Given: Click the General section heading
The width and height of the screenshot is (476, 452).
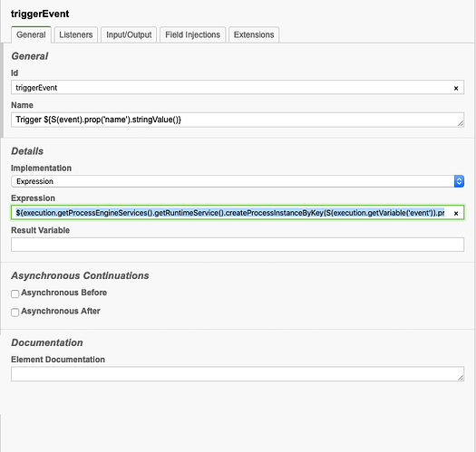Looking at the screenshot, I should [30, 56].
